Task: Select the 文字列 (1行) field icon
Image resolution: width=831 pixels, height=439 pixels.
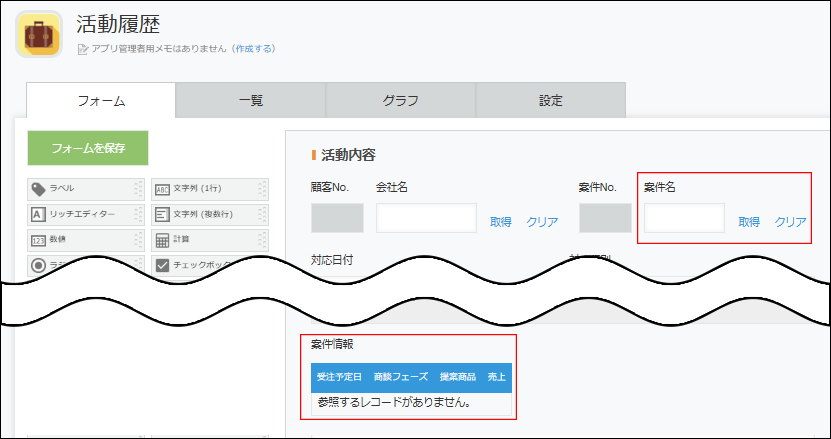Action: tap(162, 189)
